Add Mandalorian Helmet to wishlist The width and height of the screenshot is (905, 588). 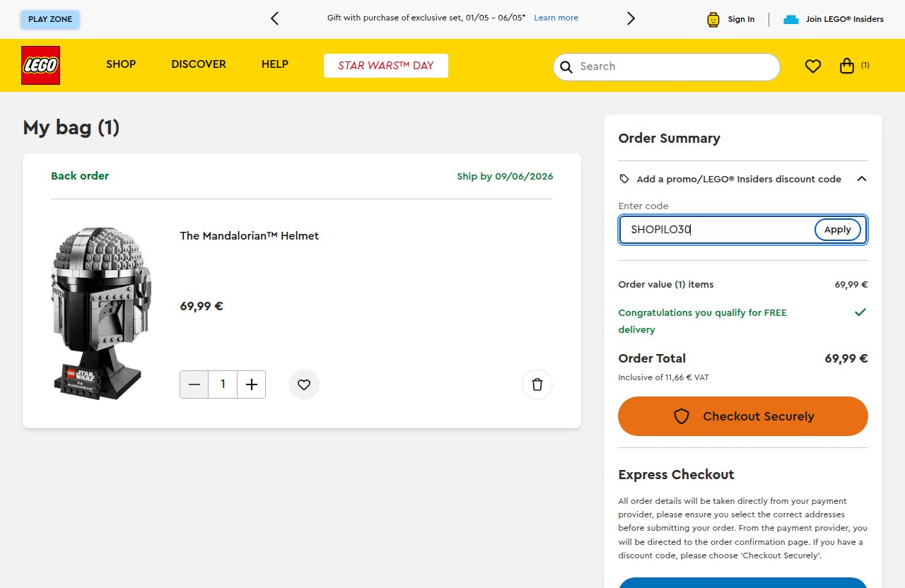(304, 384)
